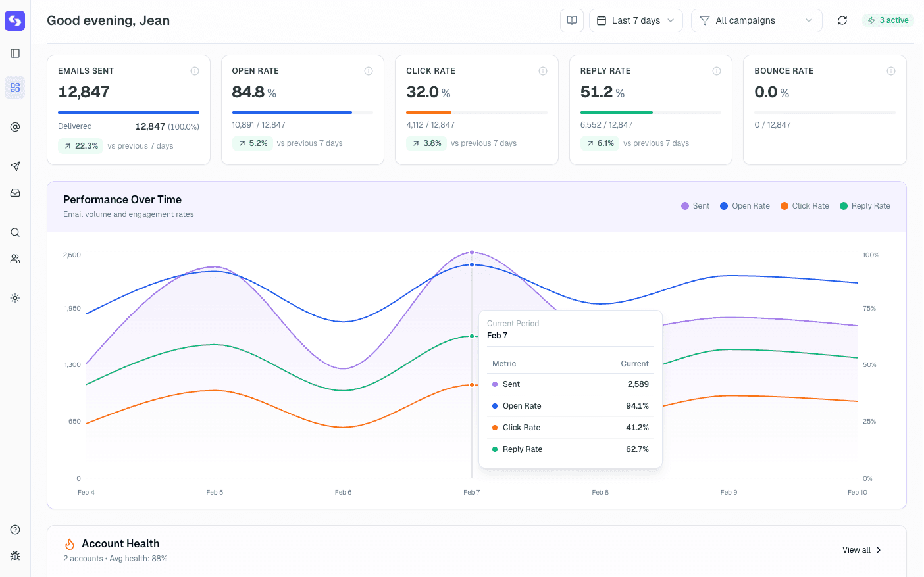Select the email accounts (@) sidebar icon
This screenshot has width=924, height=577.
[x=14, y=126]
